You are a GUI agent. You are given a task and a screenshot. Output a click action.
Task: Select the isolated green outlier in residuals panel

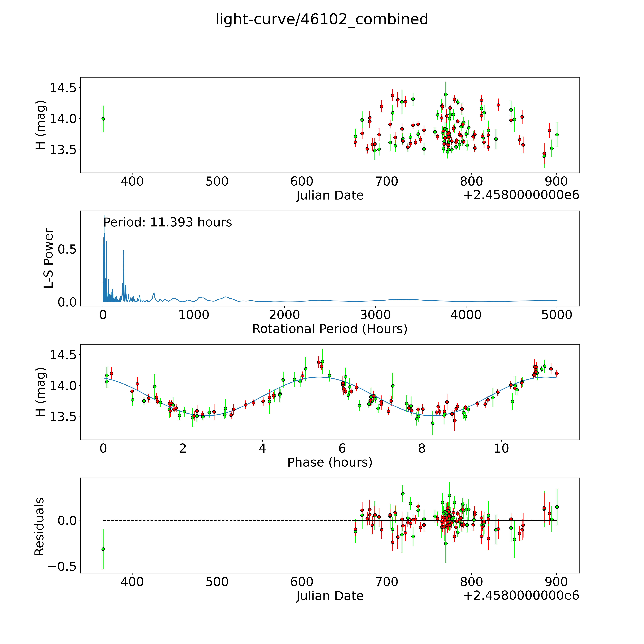[x=103, y=549]
